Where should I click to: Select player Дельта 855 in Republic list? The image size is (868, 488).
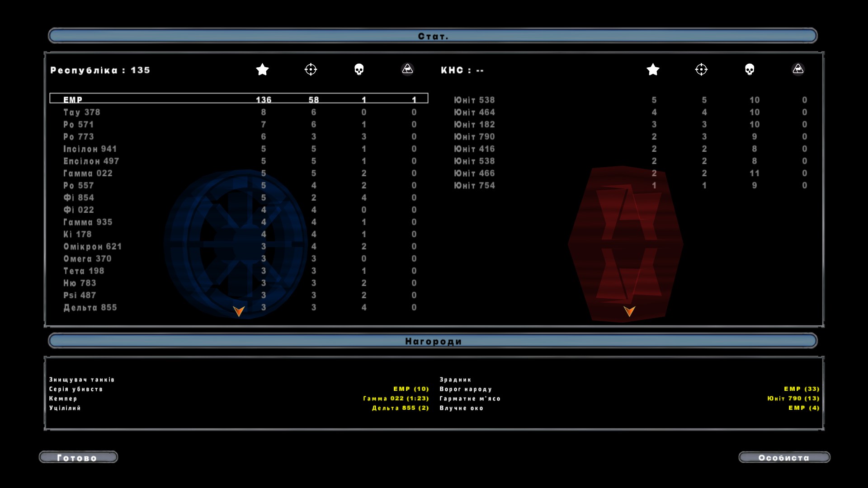point(239,307)
